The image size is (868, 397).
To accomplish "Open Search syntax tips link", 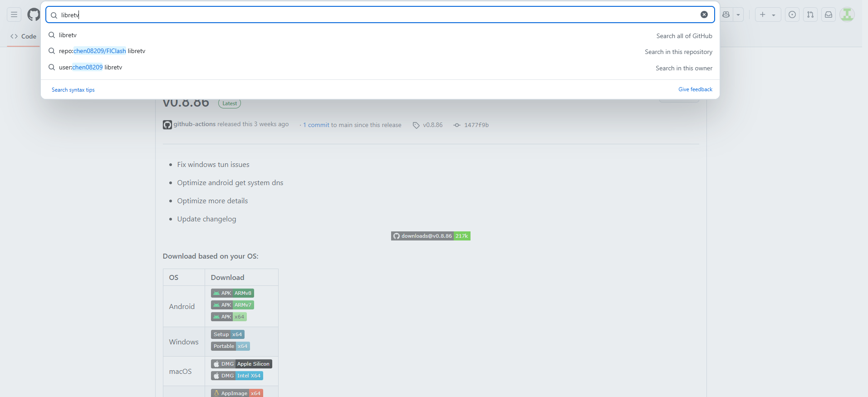I will pyautogui.click(x=73, y=90).
